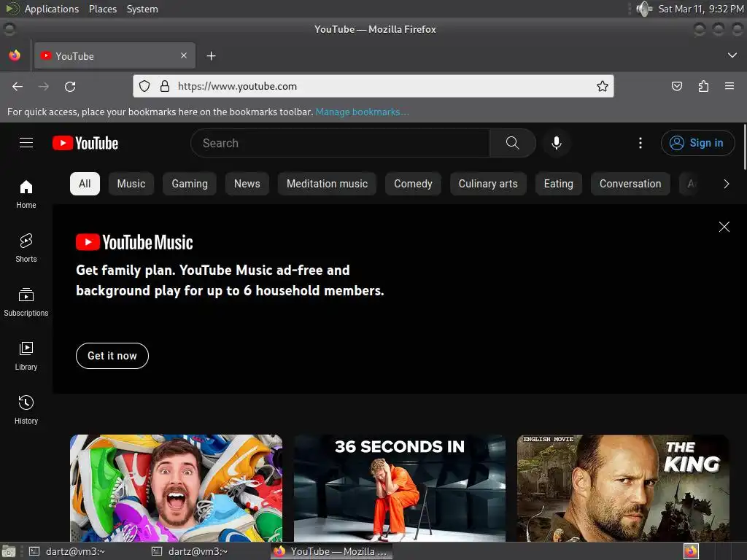Filter by Eating chip

(x=558, y=184)
